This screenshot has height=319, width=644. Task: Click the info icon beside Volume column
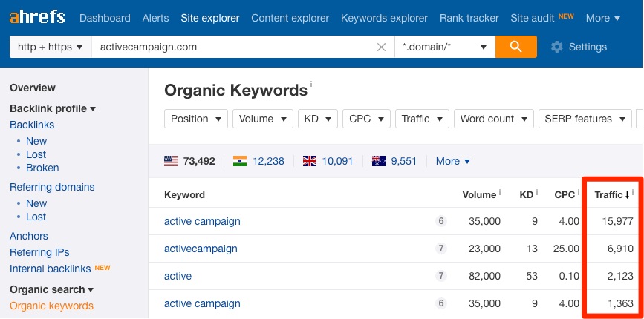(500, 191)
